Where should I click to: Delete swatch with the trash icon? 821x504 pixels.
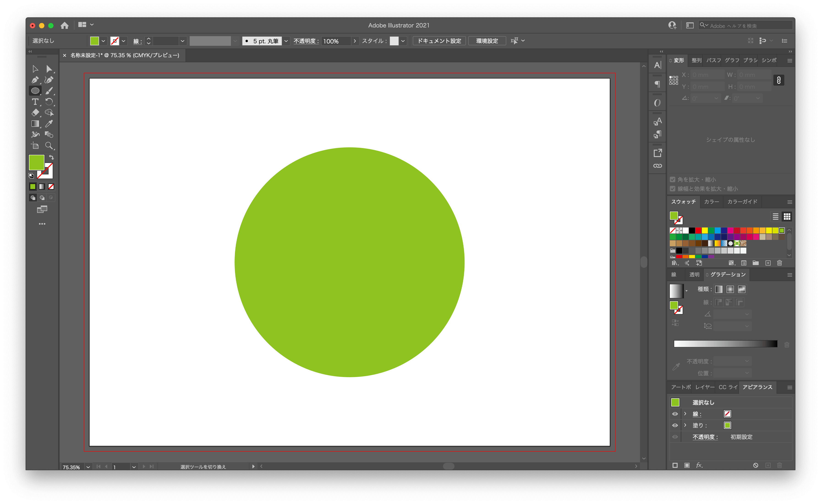click(x=779, y=263)
